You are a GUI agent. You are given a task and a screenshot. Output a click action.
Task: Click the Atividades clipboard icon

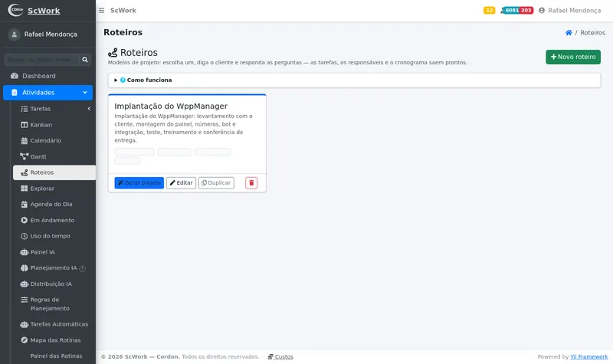click(15, 93)
